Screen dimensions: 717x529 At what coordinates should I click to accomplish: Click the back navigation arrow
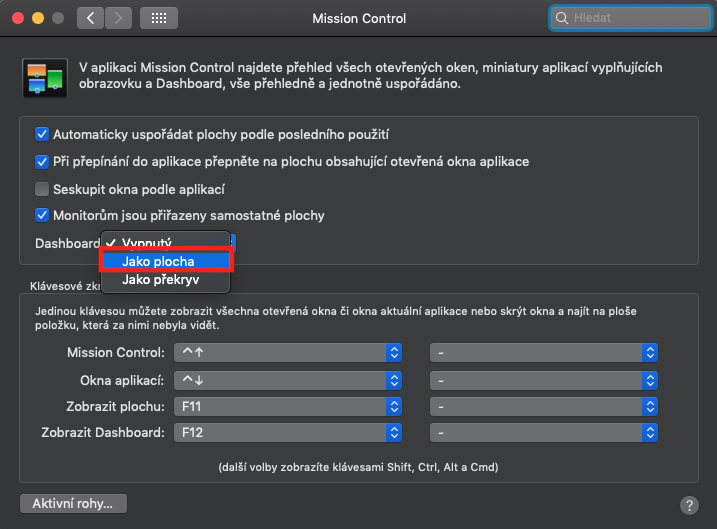[x=91, y=18]
